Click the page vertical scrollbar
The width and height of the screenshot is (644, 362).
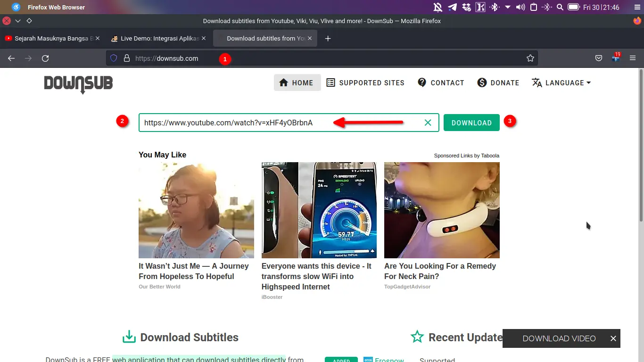pos(641,145)
